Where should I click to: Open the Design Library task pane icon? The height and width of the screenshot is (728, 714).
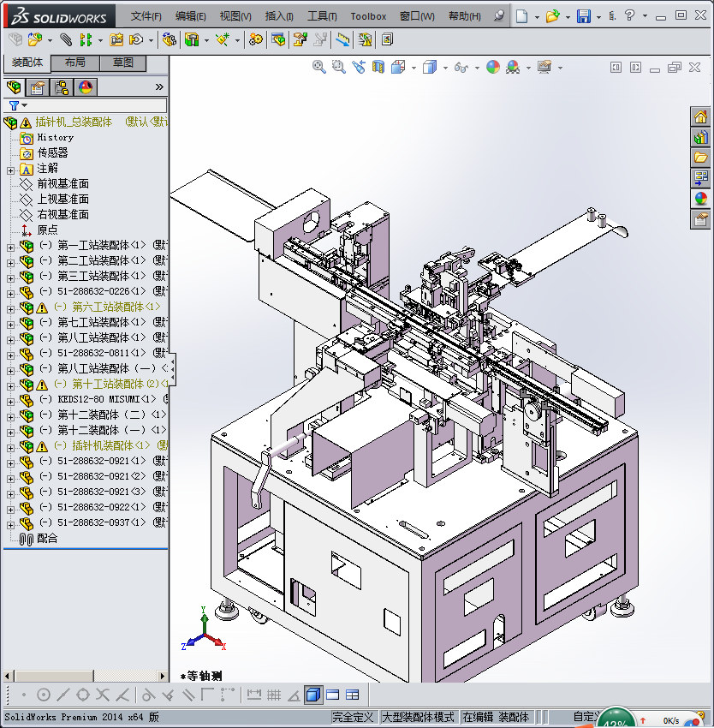[x=700, y=137]
